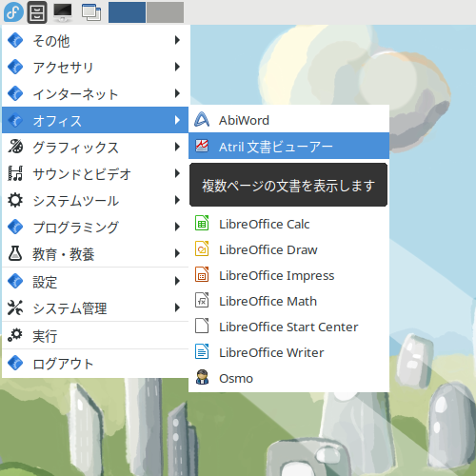Click the インターネット diamond icon
This screenshot has height=476, width=476.
(x=15, y=93)
